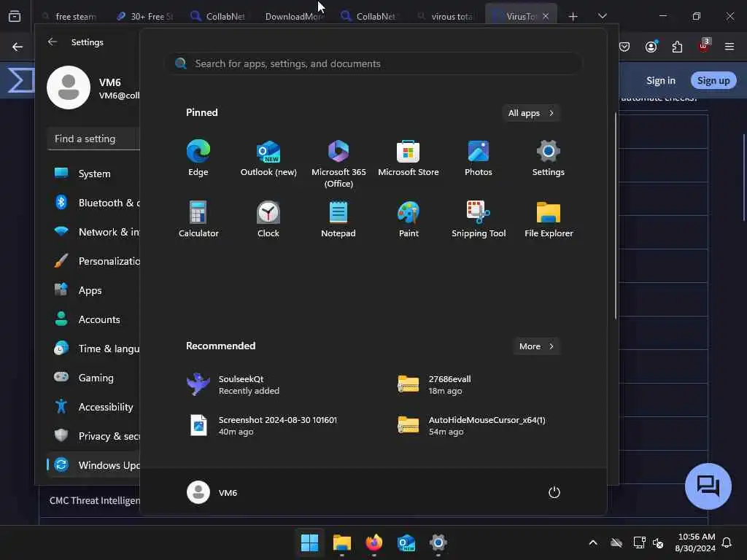The image size is (747, 560).
Task: Open Personalization settings category
Action: pyautogui.click(x=93, y=262)
